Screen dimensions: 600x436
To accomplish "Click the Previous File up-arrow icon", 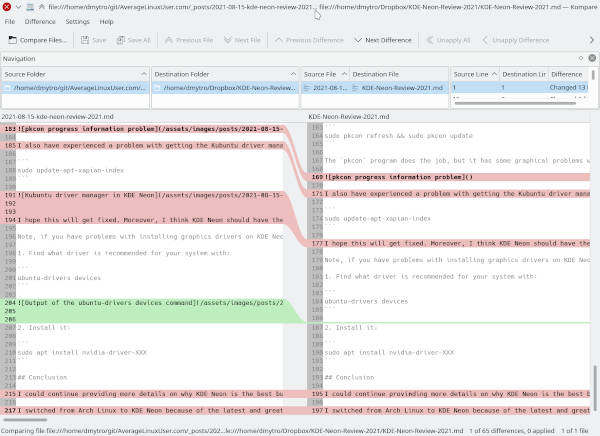I will tap(169, 40).
